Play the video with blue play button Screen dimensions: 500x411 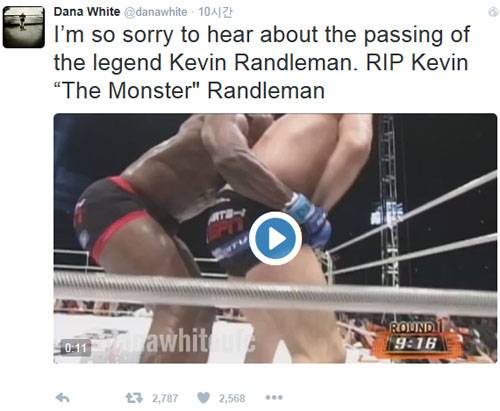tap(275, 238)
